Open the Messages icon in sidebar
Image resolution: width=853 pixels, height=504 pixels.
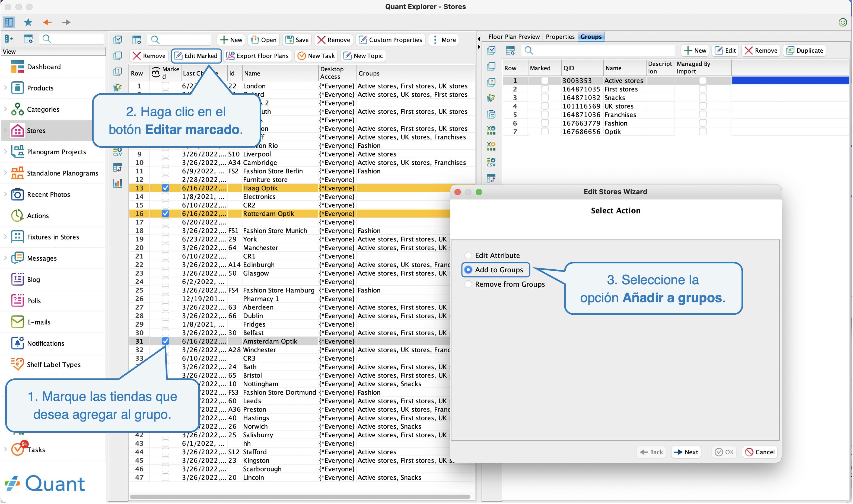coord(17,259)
